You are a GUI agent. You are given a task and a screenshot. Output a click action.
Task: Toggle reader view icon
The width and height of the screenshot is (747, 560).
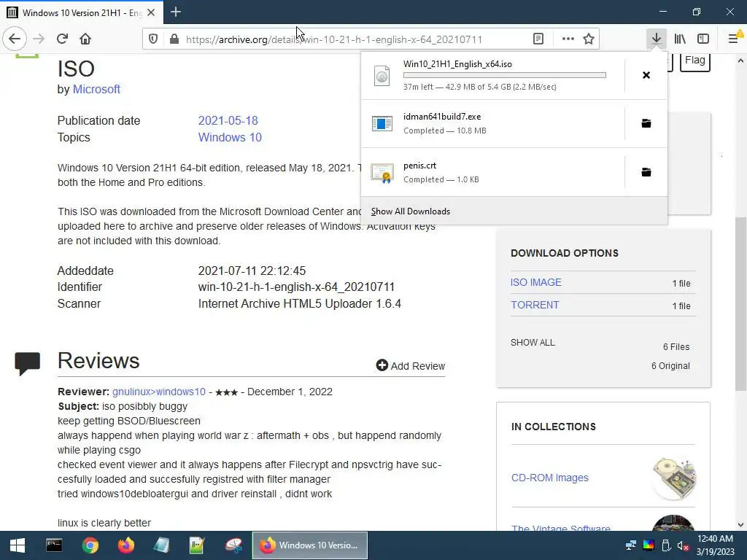(538, 39)
